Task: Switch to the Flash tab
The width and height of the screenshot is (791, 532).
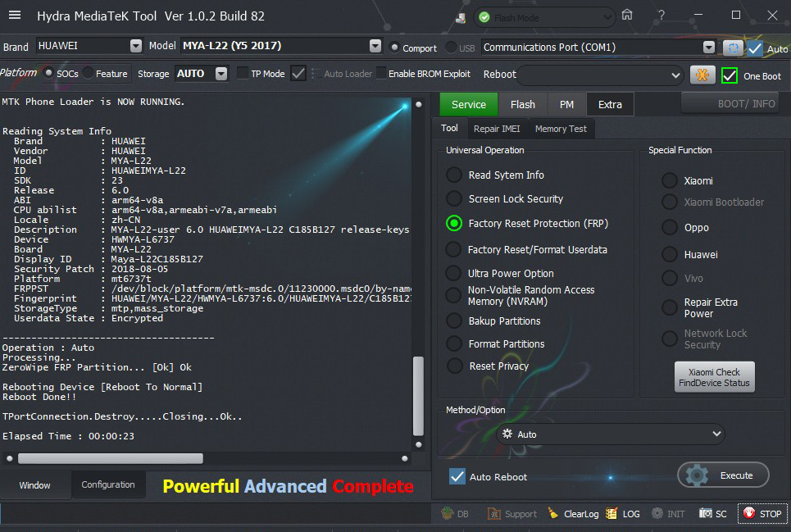Action: 522,104
